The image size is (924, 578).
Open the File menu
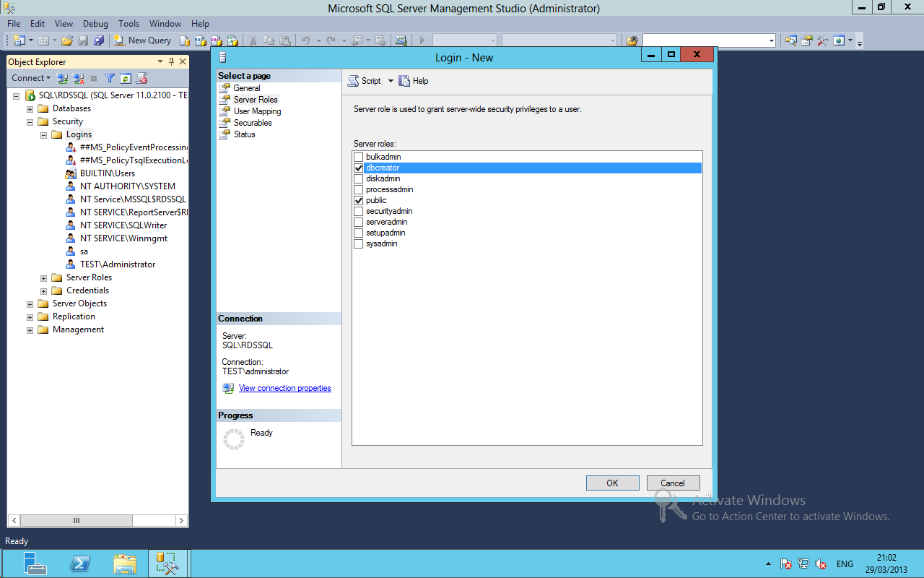[x=14, y=24]
